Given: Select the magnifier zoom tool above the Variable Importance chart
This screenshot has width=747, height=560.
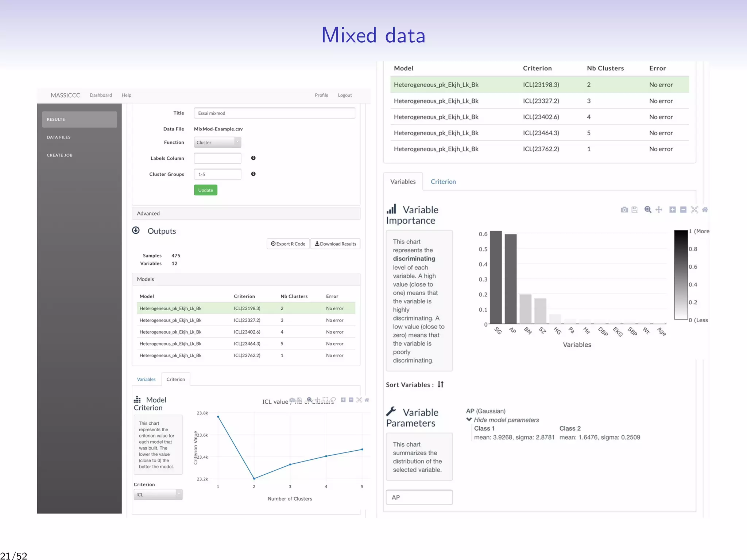Looking at the screenshot, I should click(648, 210).
